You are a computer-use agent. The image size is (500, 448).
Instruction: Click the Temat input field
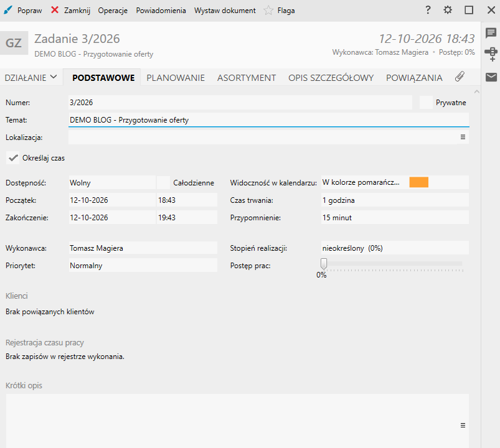(x=268, y=120)
